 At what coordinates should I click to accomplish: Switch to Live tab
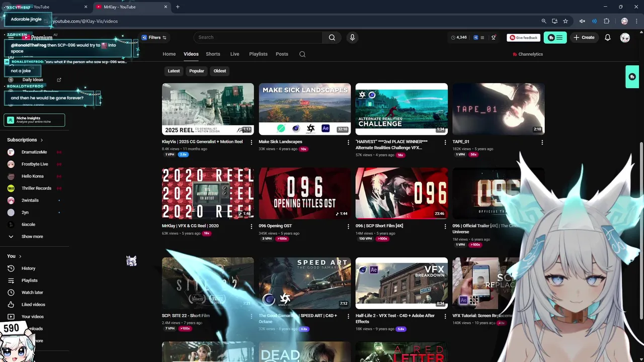[234, 54]
